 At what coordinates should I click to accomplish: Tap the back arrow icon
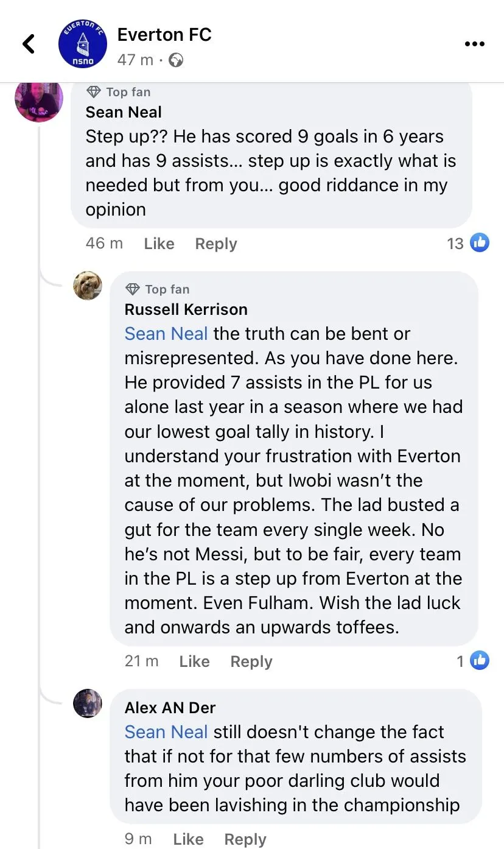tap(28, 44)
